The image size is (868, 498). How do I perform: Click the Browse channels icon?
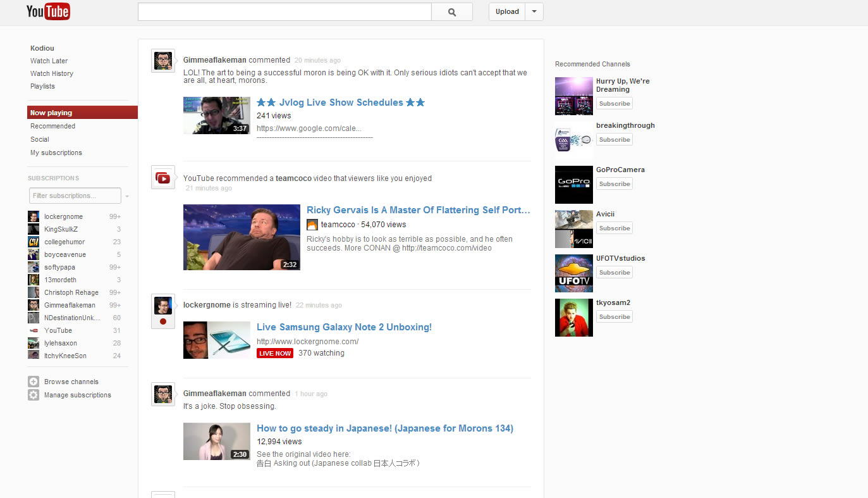[33, 381]
